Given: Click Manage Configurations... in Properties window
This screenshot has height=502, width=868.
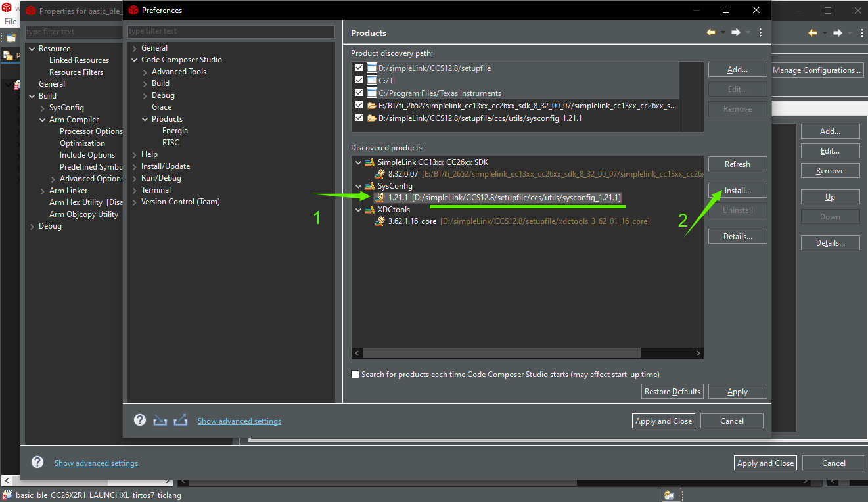Looking at the screenshot, I should coord(817,70).
